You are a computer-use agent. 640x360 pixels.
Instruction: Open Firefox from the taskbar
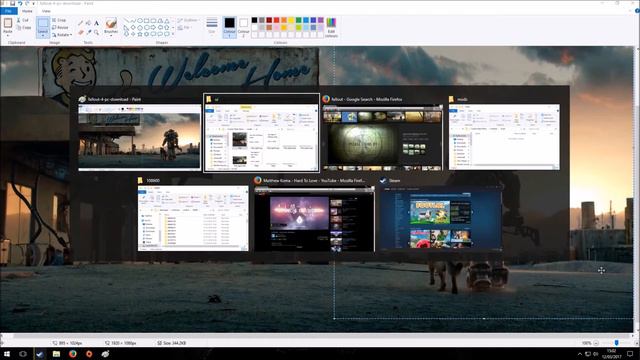(73, 354)
